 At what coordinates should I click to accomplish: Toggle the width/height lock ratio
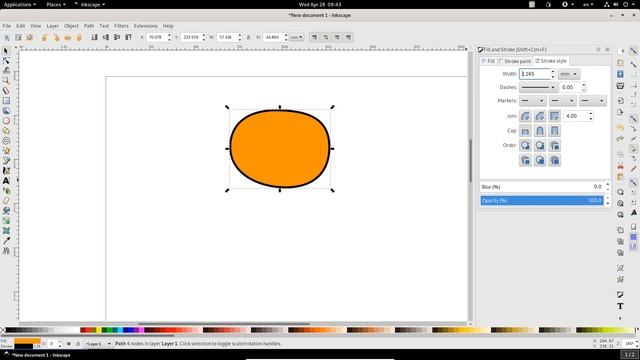248,37
